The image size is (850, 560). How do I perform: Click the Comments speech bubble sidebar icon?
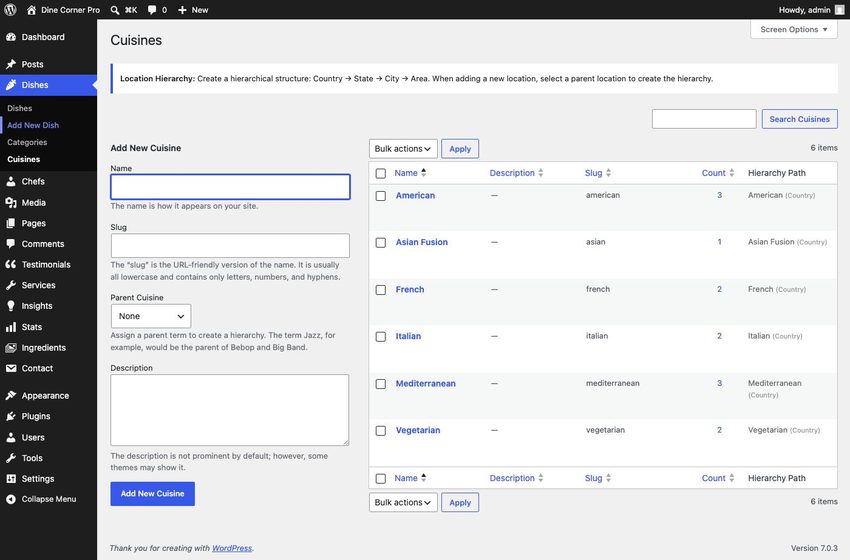(x=11, y=243)
